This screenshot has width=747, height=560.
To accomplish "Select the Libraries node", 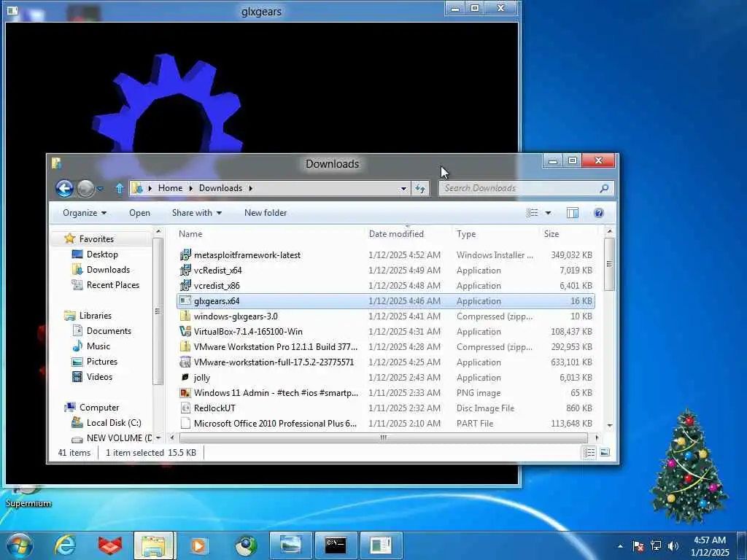I will (x=96, y=316).
